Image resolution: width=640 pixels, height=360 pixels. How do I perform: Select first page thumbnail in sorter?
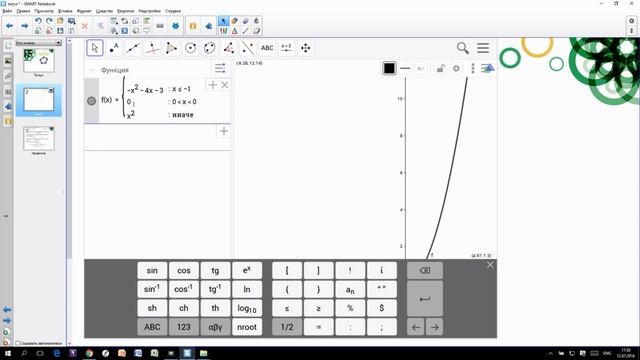click(39, 60)
